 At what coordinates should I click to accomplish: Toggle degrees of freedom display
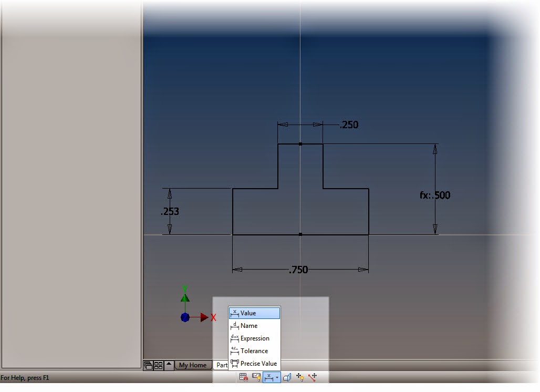point(299,376)
